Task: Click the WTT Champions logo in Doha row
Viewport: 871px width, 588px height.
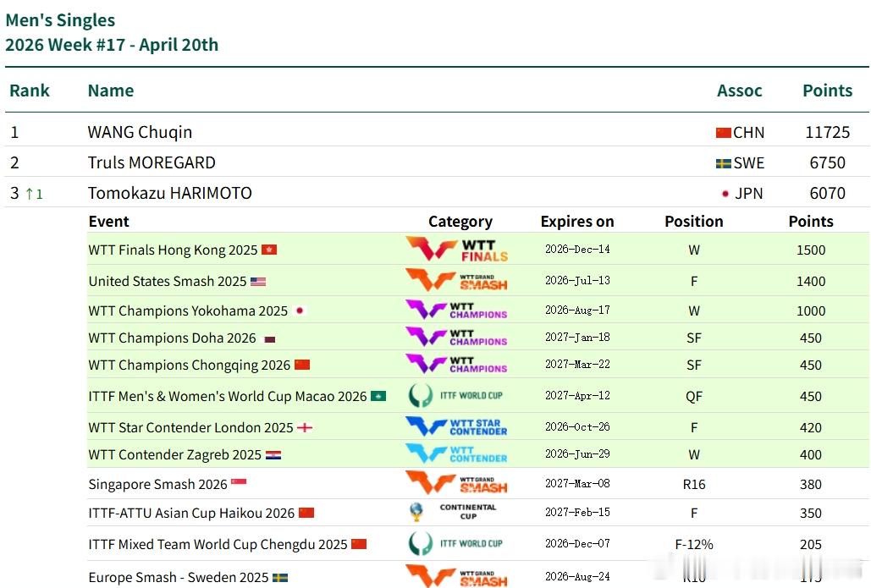Action: (456, 337)
